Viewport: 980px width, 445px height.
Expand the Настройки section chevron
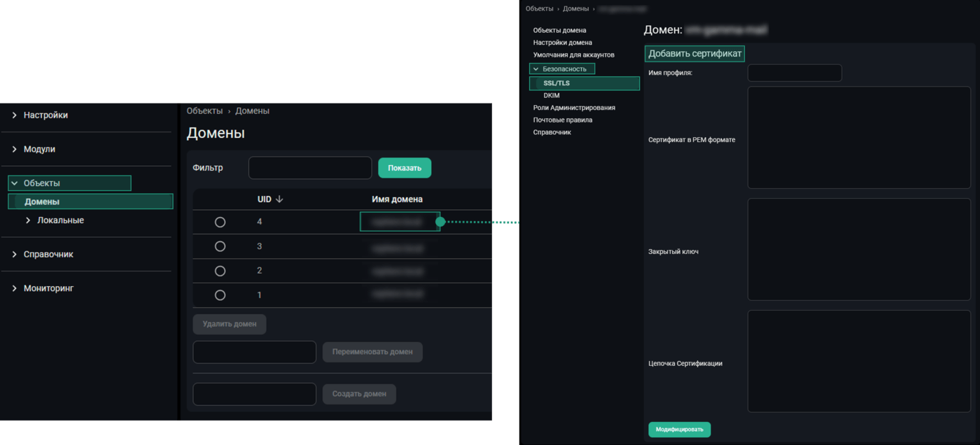[14, 115]
